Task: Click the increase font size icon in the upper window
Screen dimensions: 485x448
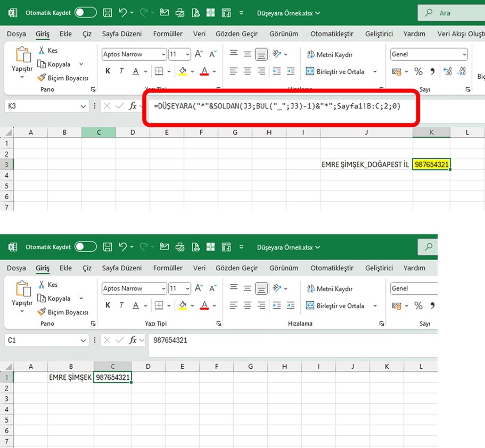Action: 199,54
